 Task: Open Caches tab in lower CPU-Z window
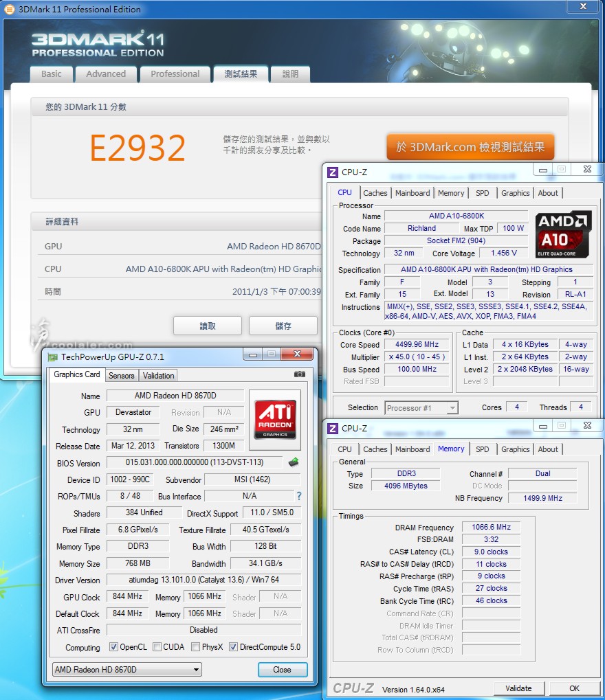[375, 449]
